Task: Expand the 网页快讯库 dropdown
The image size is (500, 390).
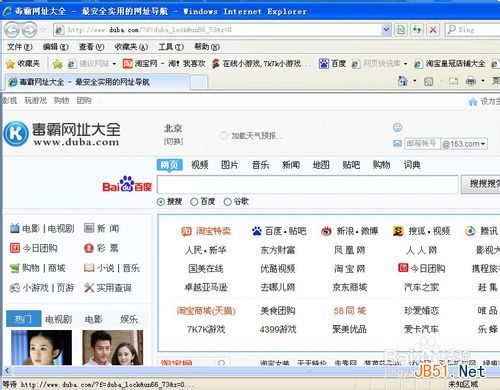Action: click(x=405, y=64)
